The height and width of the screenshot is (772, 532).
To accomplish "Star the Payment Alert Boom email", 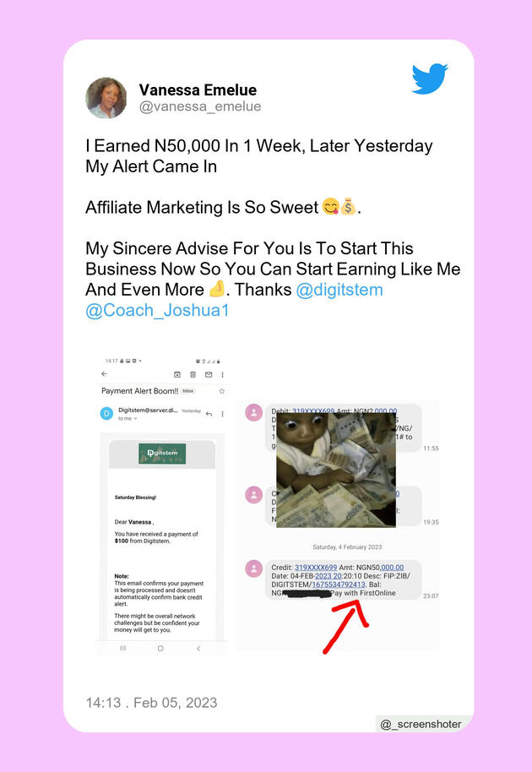I will [222, 391].
